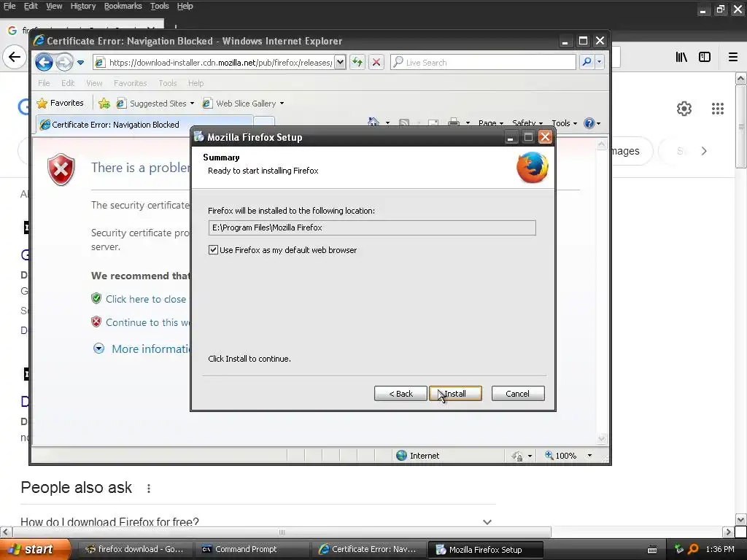Open the Firefox Library icon
Image resolution: width=747 pixels, height=560 pixels.
click(x=681, y=57)
